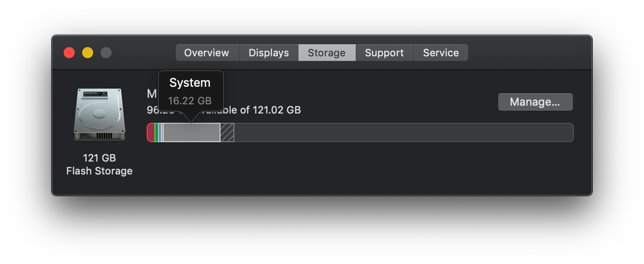Click the empty free space of storage bar
This screenshot has width=644, height=264.
[x=404, y=132]
